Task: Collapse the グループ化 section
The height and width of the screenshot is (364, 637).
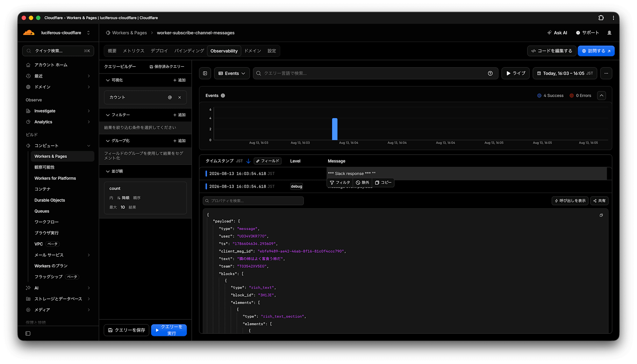Action: click(x=108, y=141)
